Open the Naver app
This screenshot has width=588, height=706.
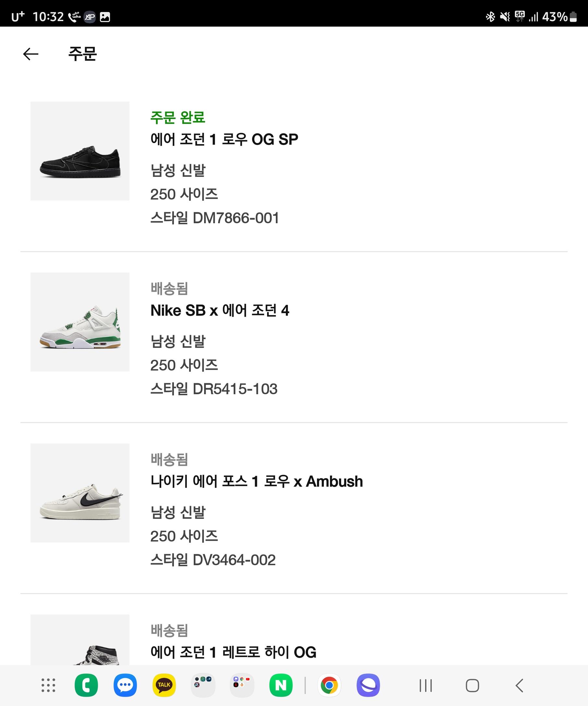pyautogui.click(x=281, y=685)
